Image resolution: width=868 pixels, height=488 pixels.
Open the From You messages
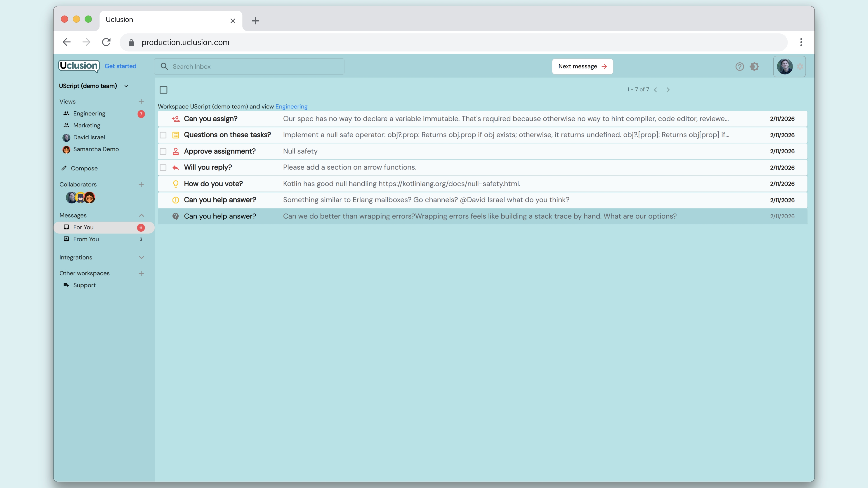[86, 239]
